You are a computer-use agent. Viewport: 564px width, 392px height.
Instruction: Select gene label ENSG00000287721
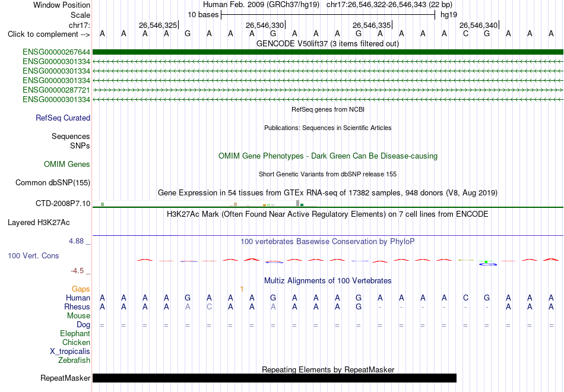(56, 90)
